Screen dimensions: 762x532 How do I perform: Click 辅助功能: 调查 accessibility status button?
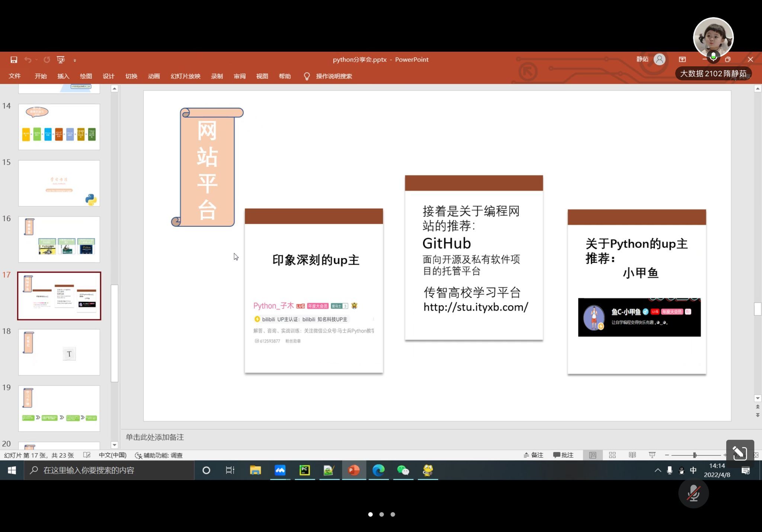[159, 455]
